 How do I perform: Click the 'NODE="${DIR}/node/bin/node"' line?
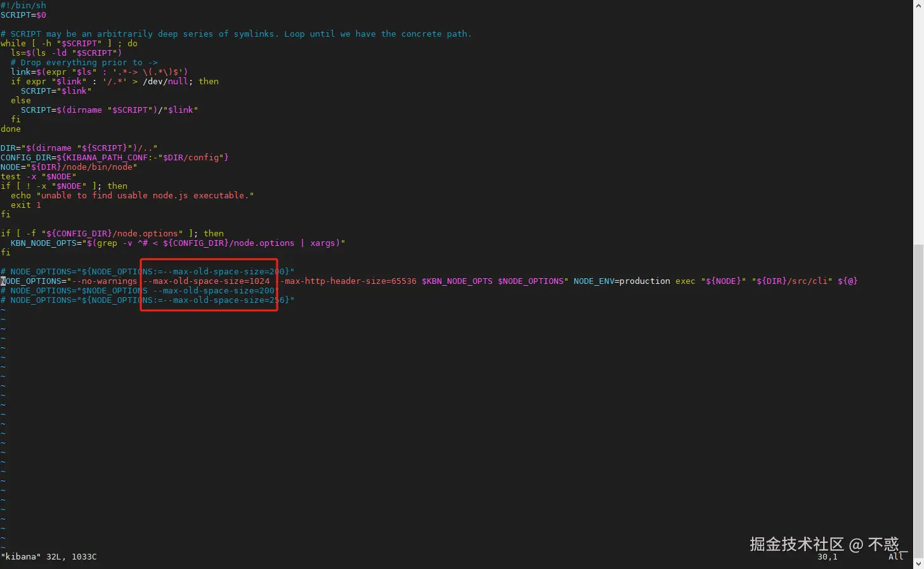68,167
